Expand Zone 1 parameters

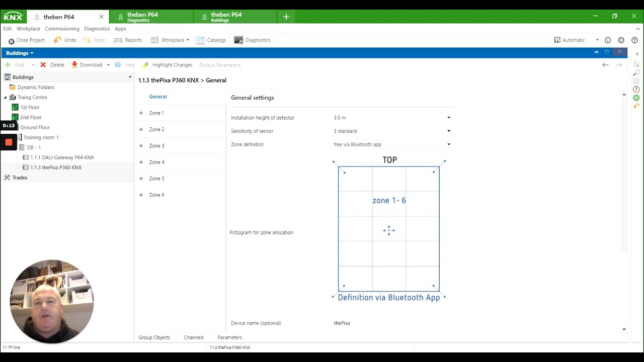(x=141, y=113)
